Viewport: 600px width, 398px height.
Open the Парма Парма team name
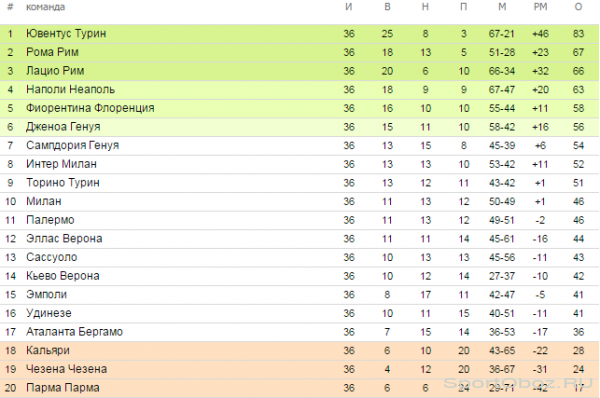click(x=63, y=388)
